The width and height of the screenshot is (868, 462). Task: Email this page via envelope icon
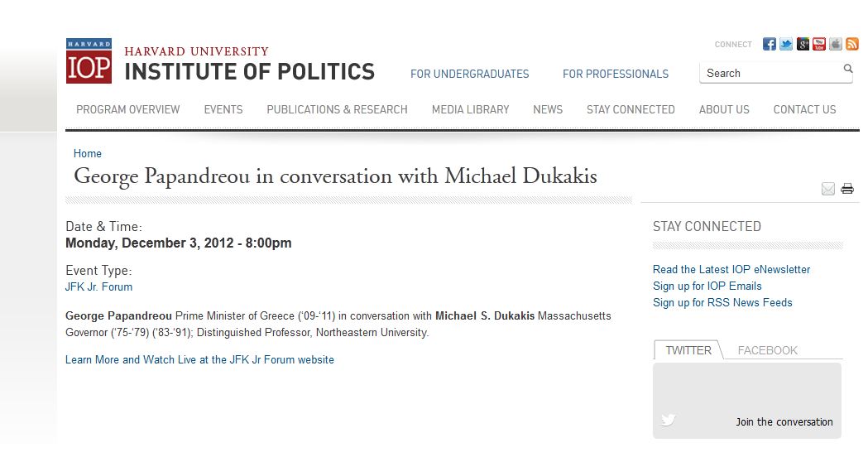tap(828, 189)
